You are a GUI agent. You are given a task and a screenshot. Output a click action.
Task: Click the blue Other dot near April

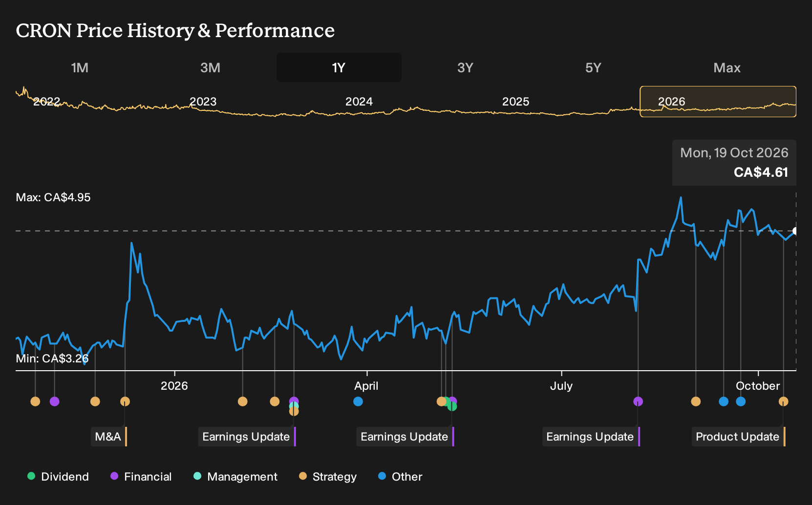coord(358,401)
